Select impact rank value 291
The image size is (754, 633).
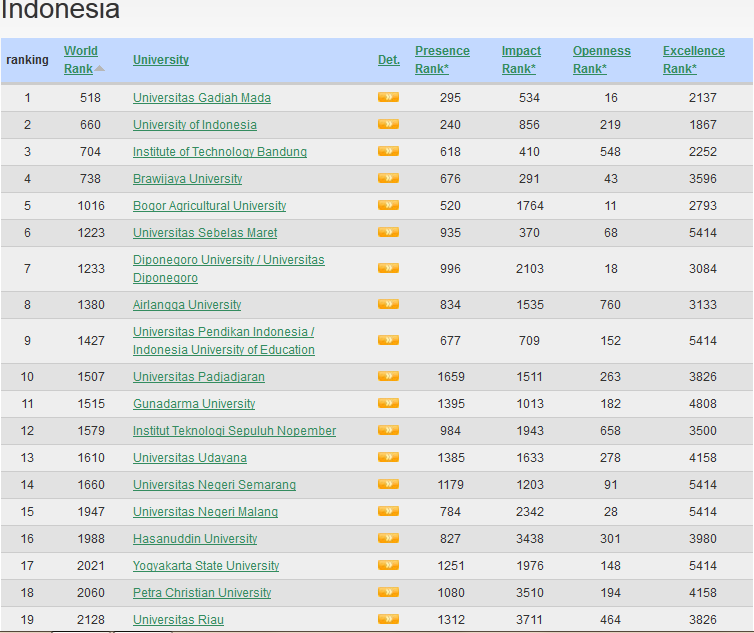point(529,178)
